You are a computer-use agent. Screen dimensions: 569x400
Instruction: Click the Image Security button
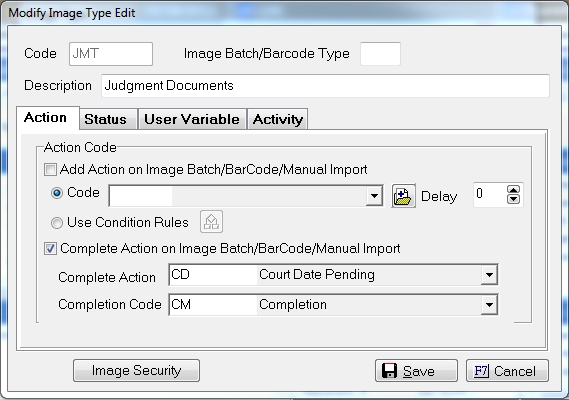[x=136, y=371]
